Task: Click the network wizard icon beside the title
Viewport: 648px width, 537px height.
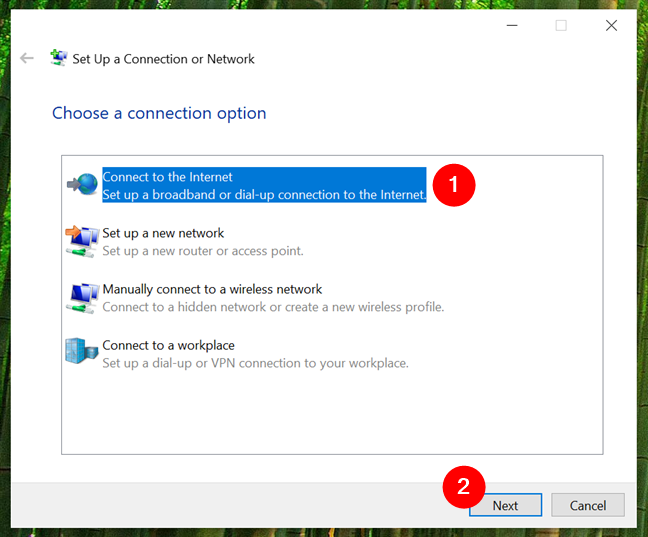Action: (x=59, y=57)
